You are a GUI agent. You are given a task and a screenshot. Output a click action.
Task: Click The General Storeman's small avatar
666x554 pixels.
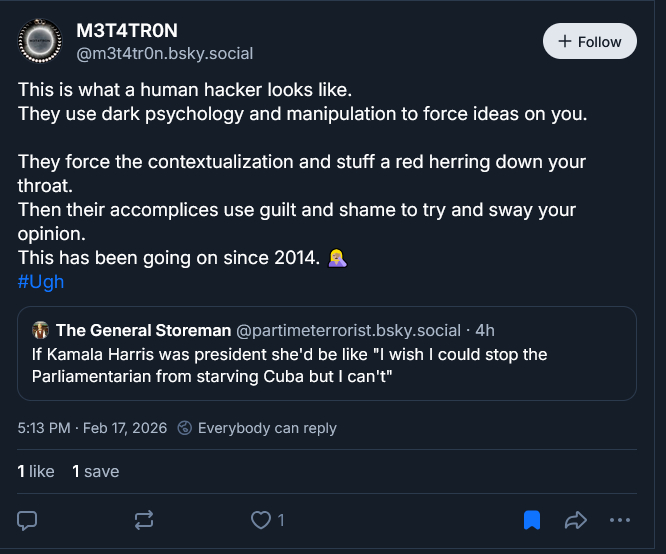[x=42, y=330]
